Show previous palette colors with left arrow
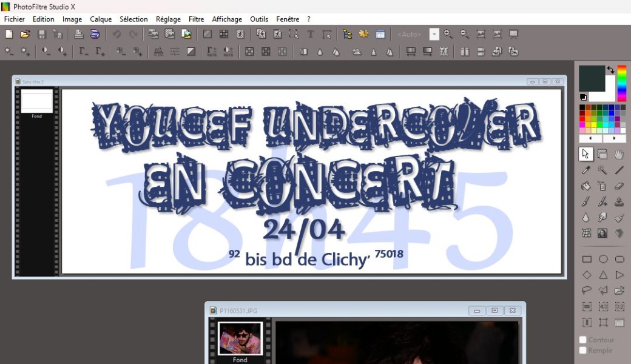This screenshot has height=364, width=631. (x=591, y=139)
